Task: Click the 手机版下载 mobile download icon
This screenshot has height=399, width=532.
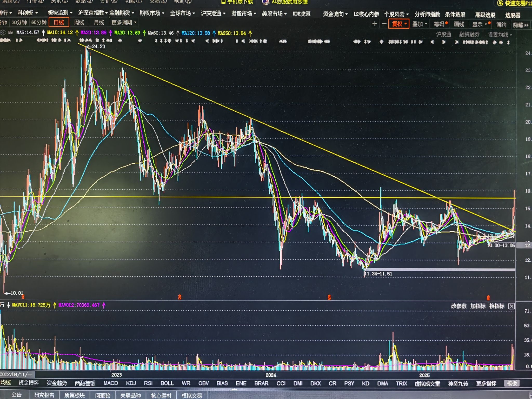Action: pyautogui.click(x=223, y=2)
